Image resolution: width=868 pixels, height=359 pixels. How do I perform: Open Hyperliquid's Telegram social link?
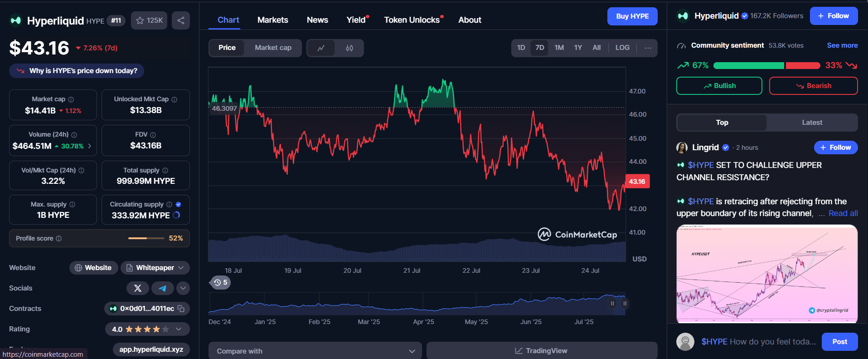tap(163, 288)
